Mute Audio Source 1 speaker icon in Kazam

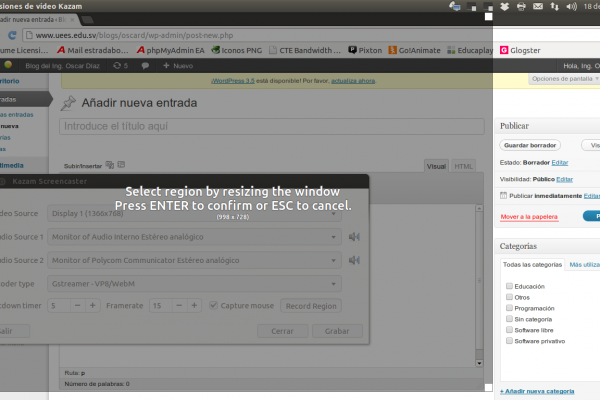(x=354, y=237)
